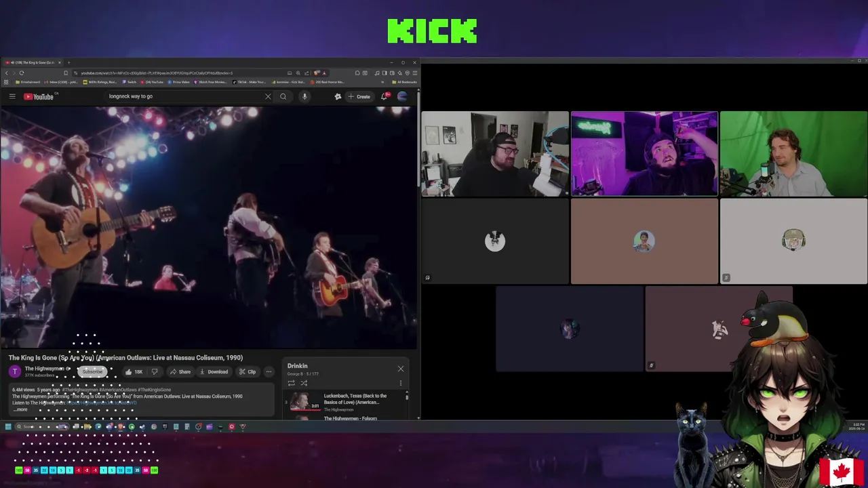Click the Share button
Image resolution: width=868 pixels, height=488 pixels.
(x=180, y=371)
